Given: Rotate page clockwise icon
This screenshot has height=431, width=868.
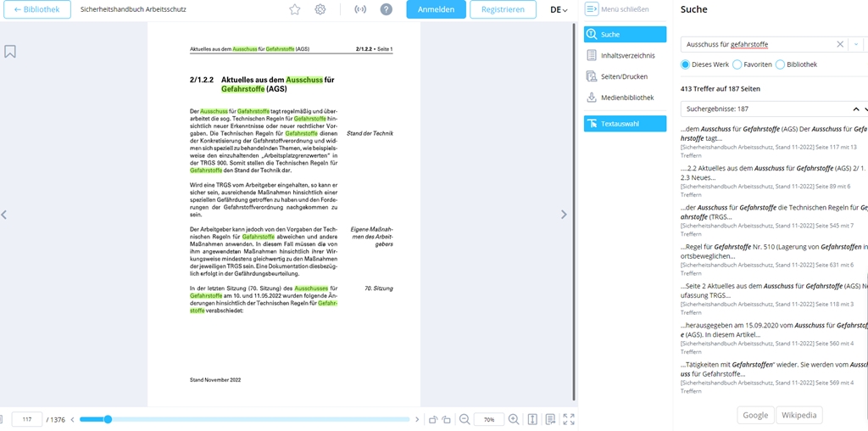Looking at the screenshot, I should coord(446,419).
